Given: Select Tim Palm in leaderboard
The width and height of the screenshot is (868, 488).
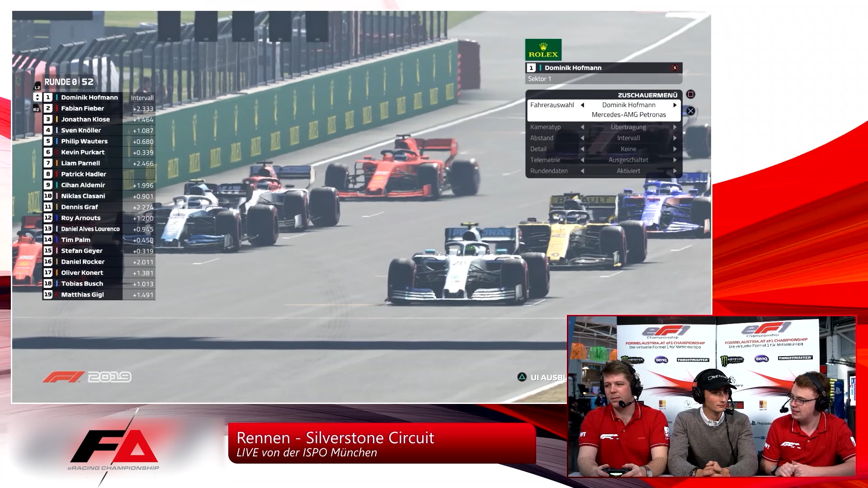Looking at the screenshot, I should (x=99, y=240).
